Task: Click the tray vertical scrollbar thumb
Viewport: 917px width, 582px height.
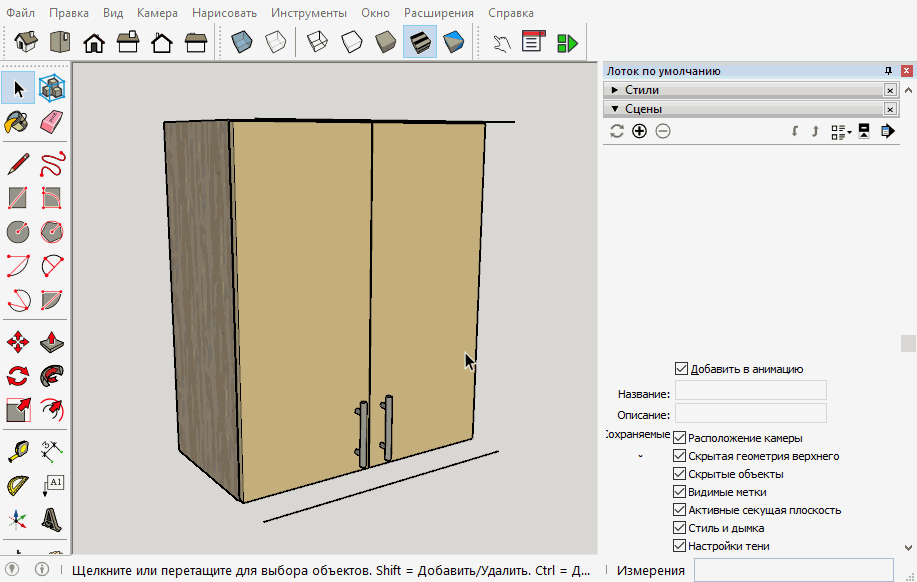Action: [908, 343]
